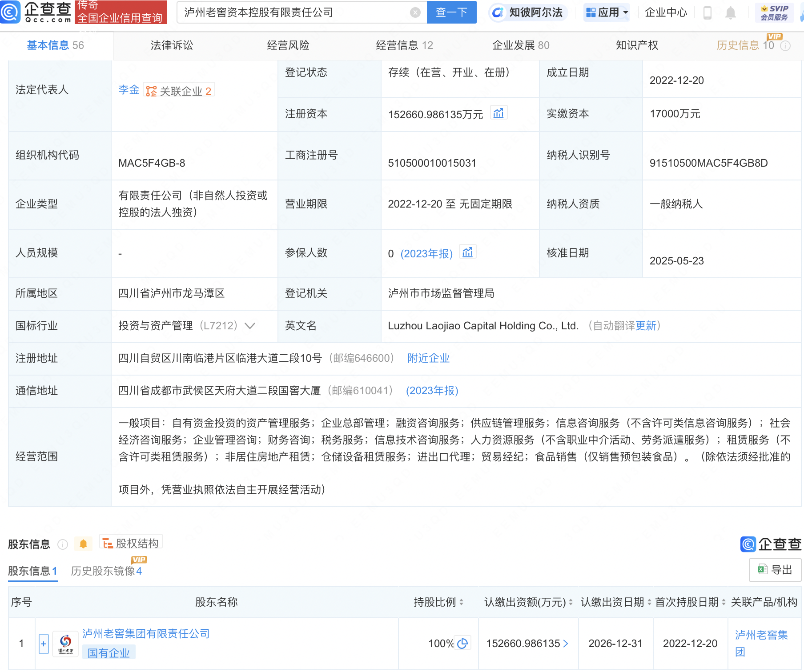Open SVIP member services badge
The image size is (804, 672).
(774, 12)
